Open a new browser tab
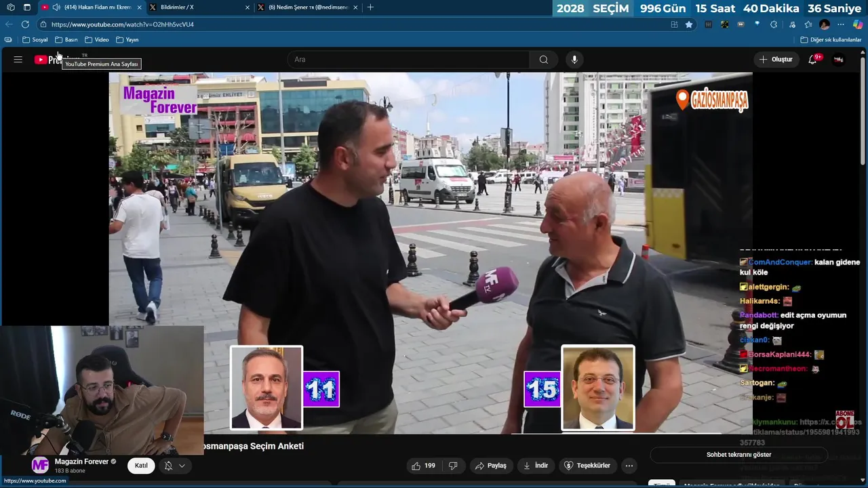 [370, 7]
